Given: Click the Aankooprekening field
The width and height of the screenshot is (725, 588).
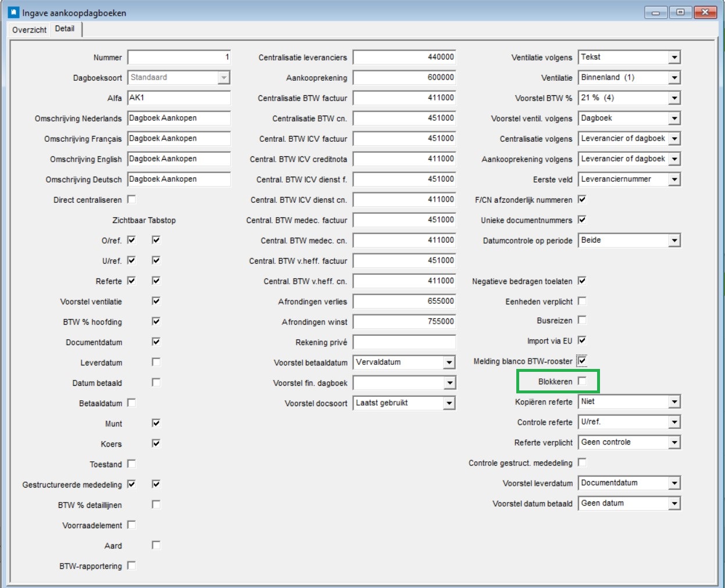Looking at the screenshot, I should (404, 77).
